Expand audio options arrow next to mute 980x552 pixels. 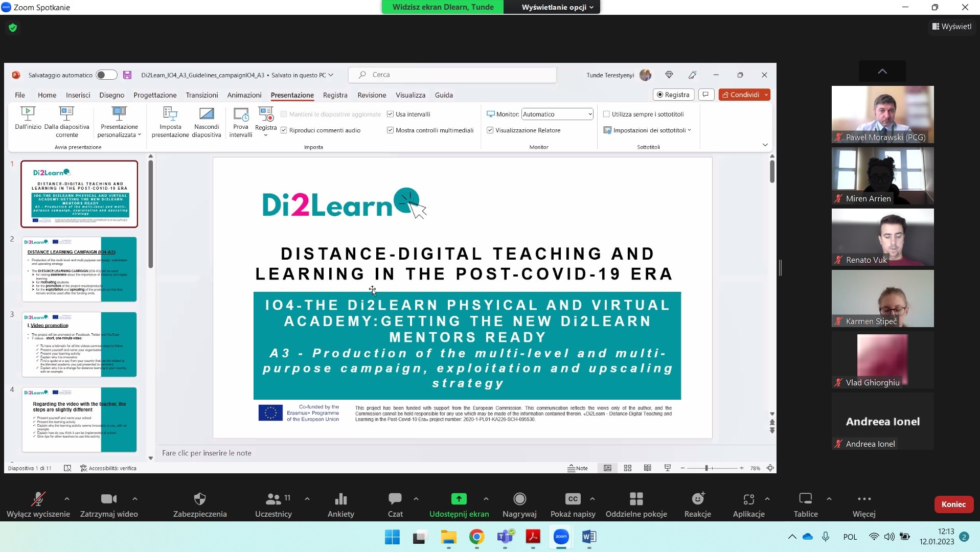[x=67, y=499]
